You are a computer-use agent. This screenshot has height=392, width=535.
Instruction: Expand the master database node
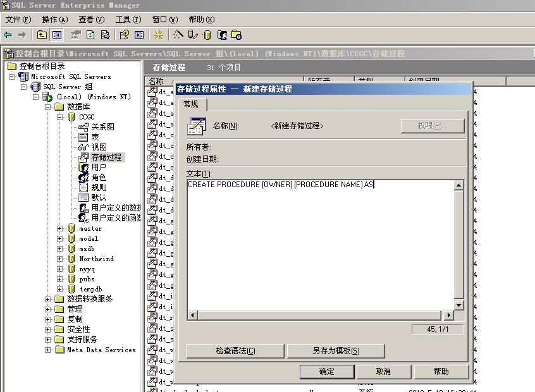click(x=59, y=229)
